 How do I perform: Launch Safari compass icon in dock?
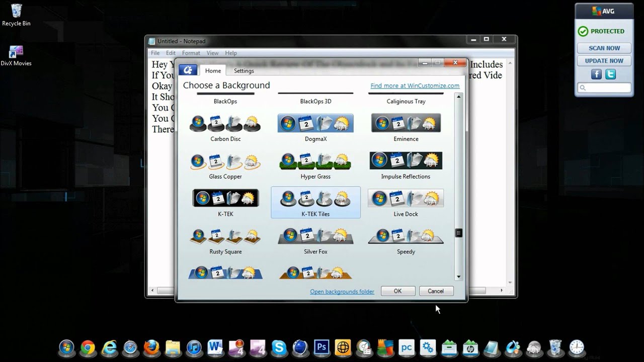pyautogui.click(x=130, y=347)
